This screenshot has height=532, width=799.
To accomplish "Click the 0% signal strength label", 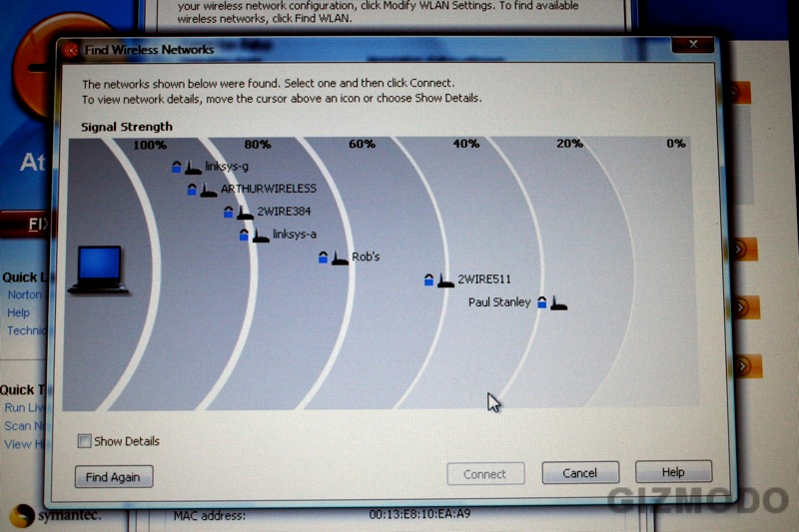I will click(676, 144).
